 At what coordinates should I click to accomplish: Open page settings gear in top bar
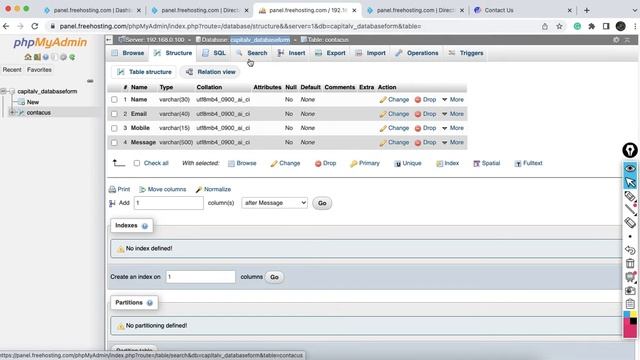coord(616,40)
